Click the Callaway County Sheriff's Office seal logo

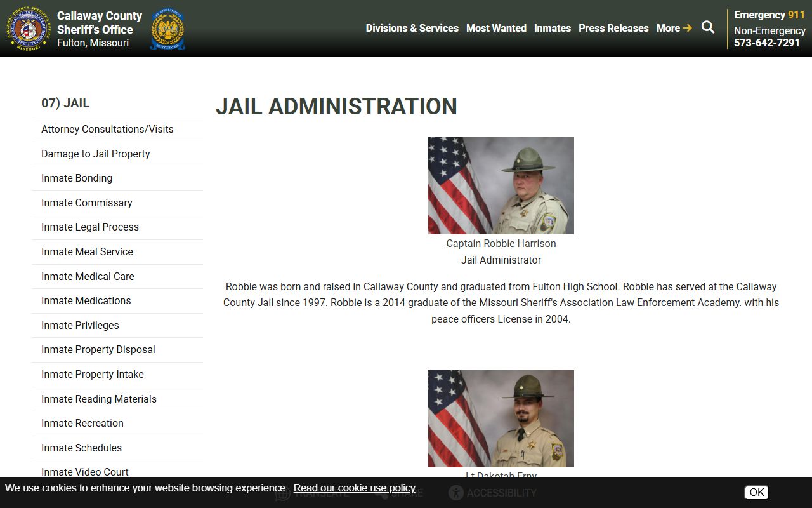point(29,29)
